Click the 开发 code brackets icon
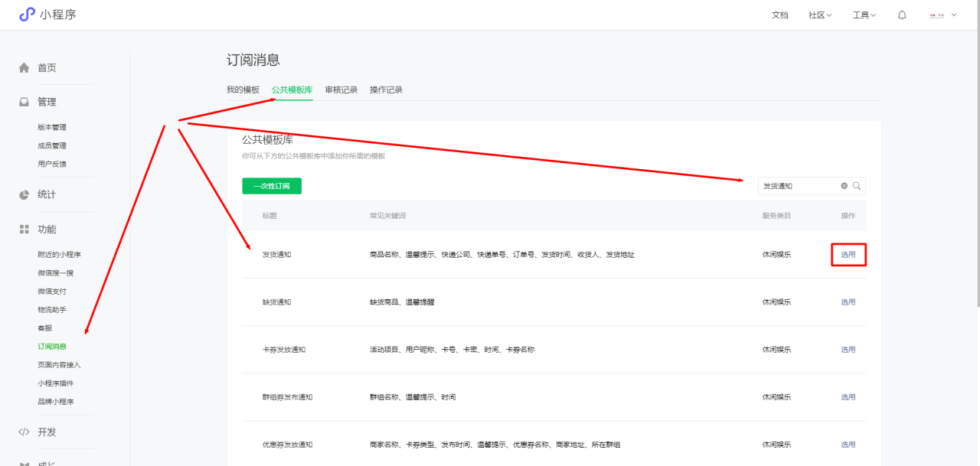Screen dimensions: 980x466 click(24, 432)
